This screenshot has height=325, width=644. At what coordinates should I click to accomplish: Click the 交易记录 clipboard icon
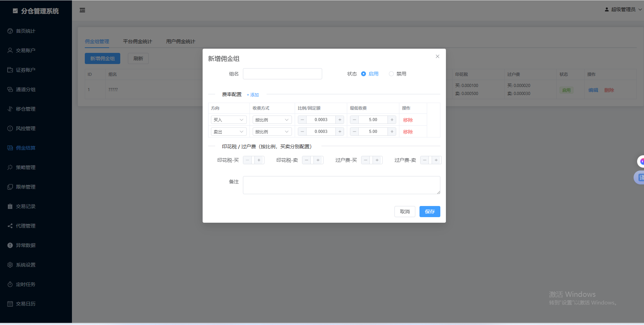pyautogui.click(x=10, y=206)
